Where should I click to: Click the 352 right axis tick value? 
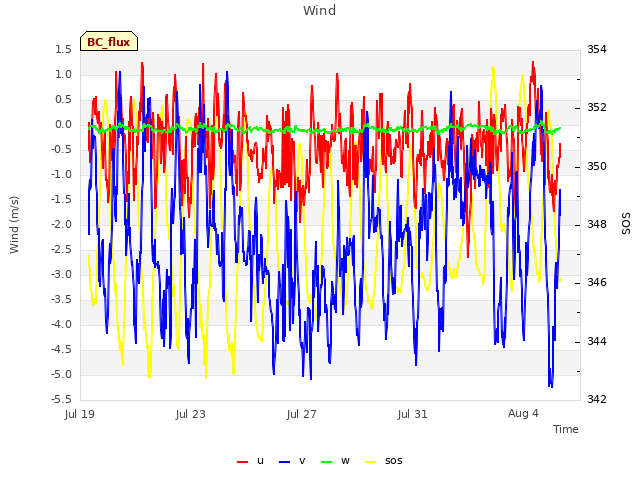(597, 107)
